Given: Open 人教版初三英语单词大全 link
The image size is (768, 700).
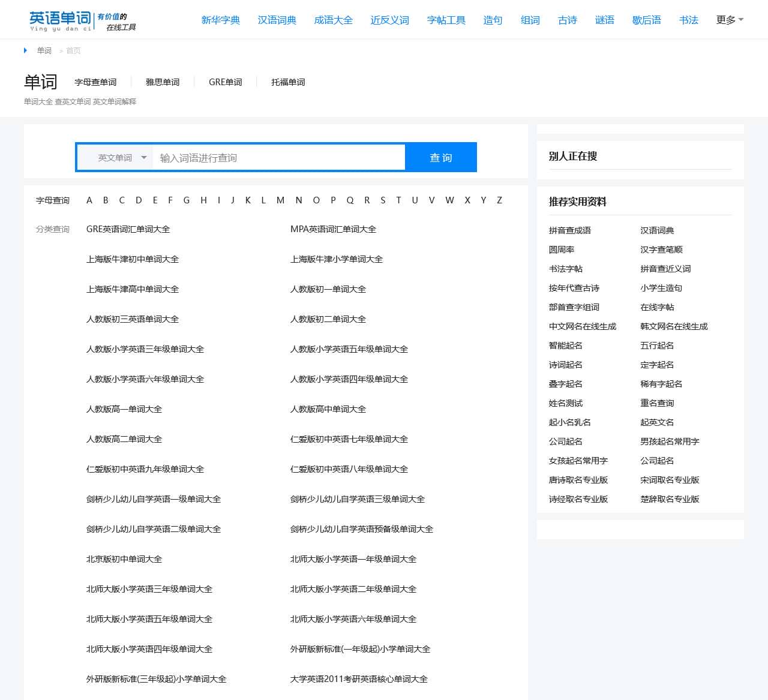Looking at the screenshot, I should click(x=133, y=319).
